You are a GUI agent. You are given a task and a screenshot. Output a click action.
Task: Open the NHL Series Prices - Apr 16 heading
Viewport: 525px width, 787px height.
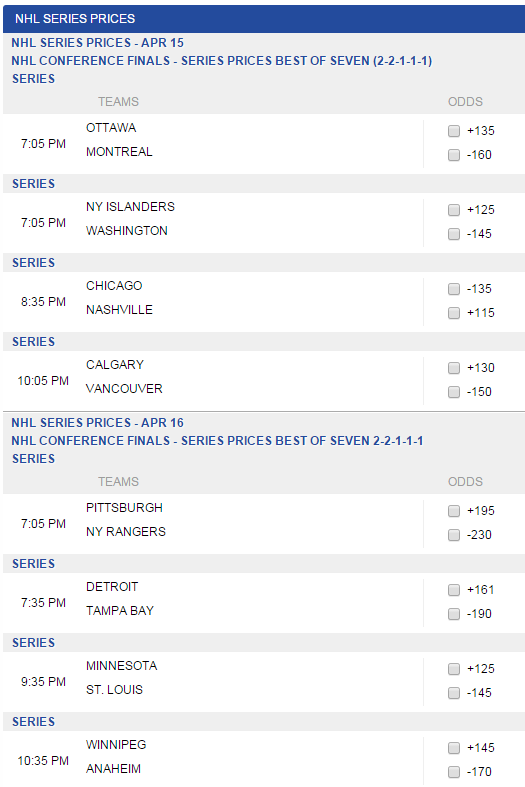[x=97, y=423]
